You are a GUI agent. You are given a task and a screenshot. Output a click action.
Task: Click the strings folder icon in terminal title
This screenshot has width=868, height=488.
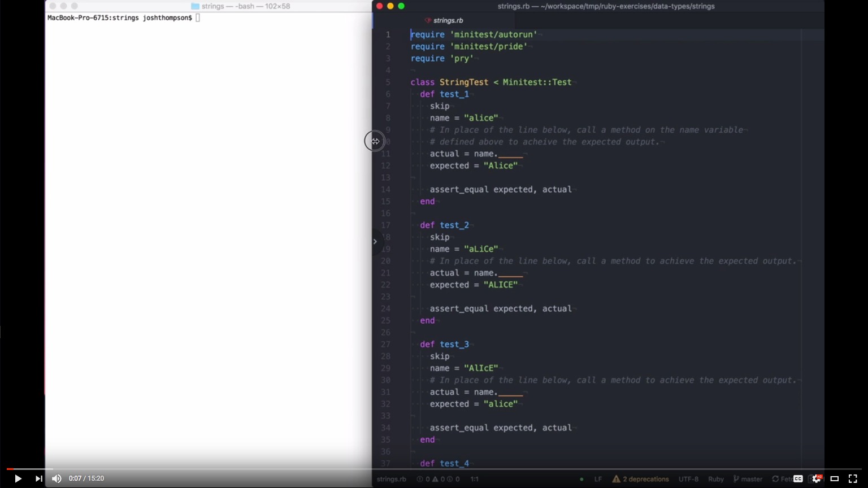(195, 6)
